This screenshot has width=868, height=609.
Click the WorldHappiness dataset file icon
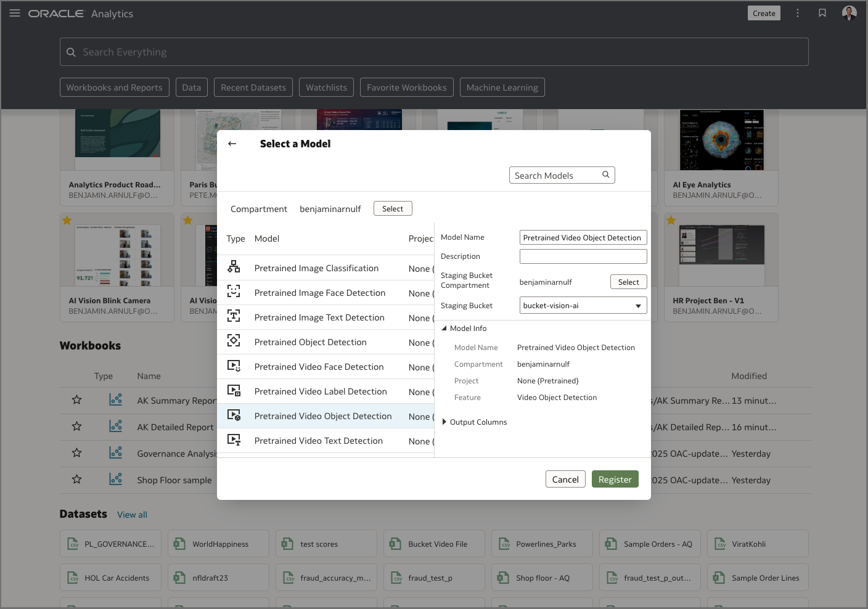179,544
